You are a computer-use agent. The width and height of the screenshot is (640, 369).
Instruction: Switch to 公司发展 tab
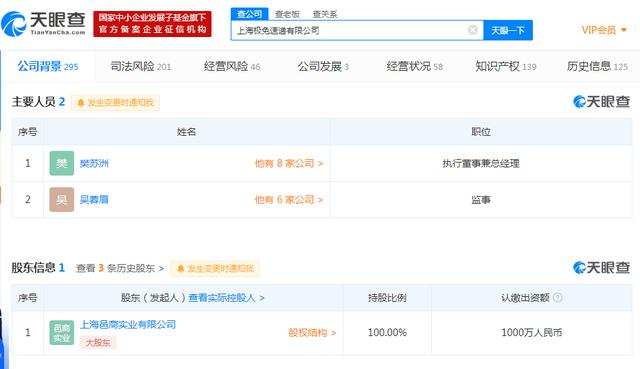tap(323, 66)
